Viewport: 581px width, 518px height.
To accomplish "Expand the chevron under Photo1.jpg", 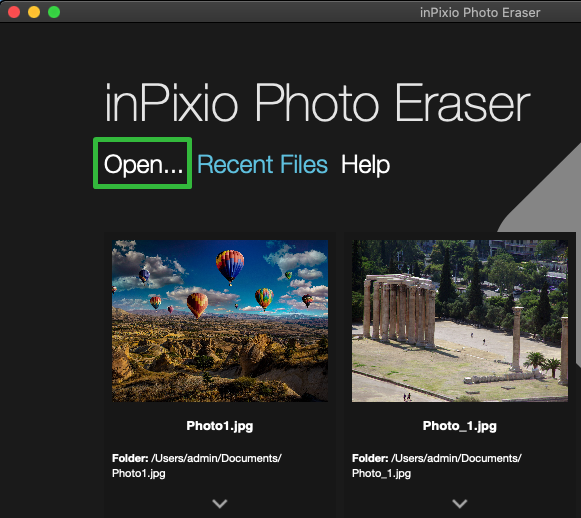I will coord(220,503).
